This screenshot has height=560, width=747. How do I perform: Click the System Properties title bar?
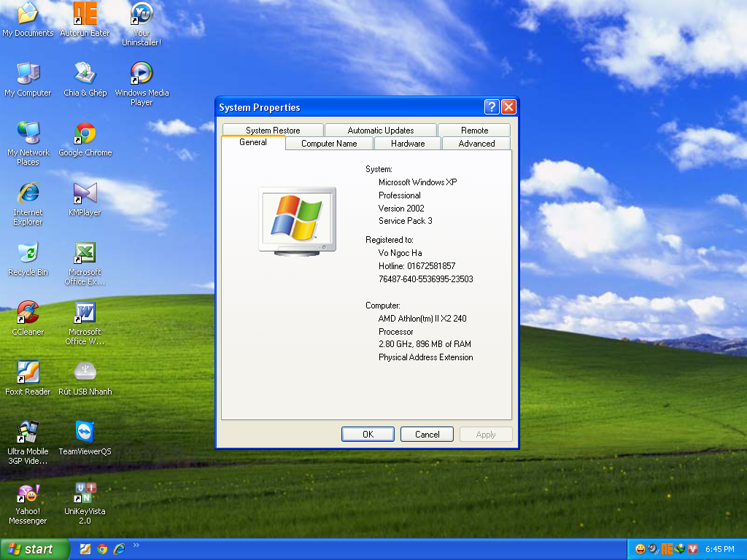[x=350, y=107]
